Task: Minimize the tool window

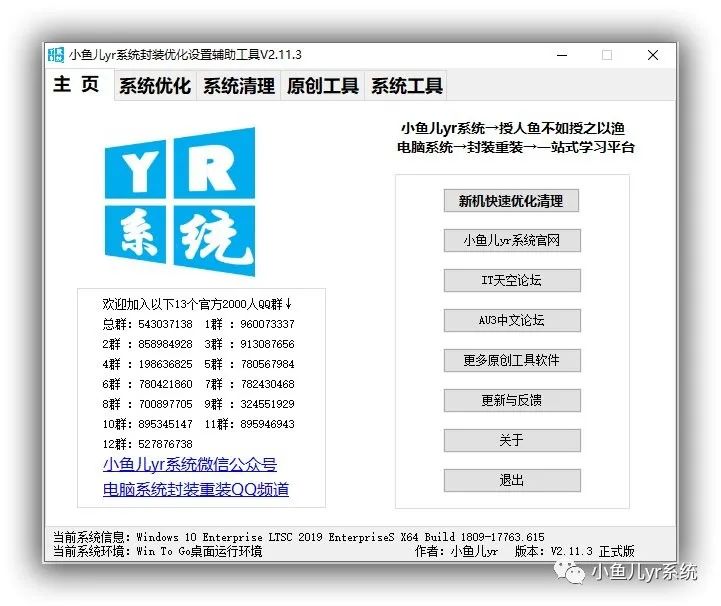Action: (562, 55)
